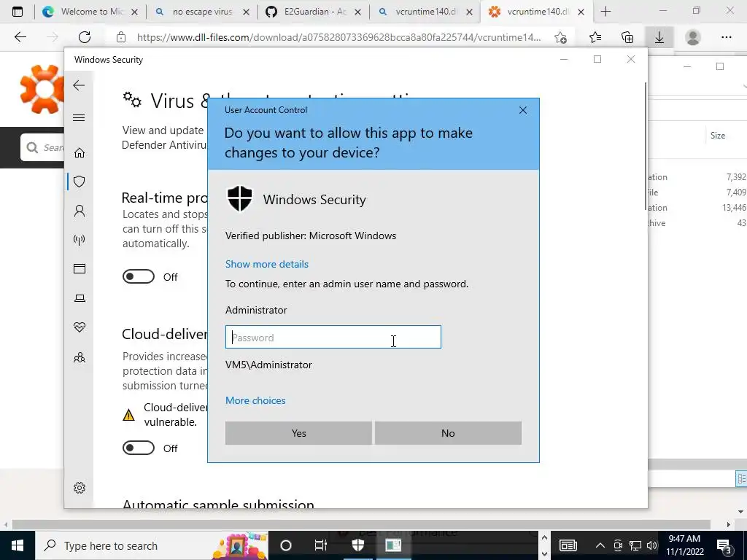Viewport: 747px width, 560px height.
Task: Open Edge Downloads panel
Action: pyautogui.click(x=659, y=37)
